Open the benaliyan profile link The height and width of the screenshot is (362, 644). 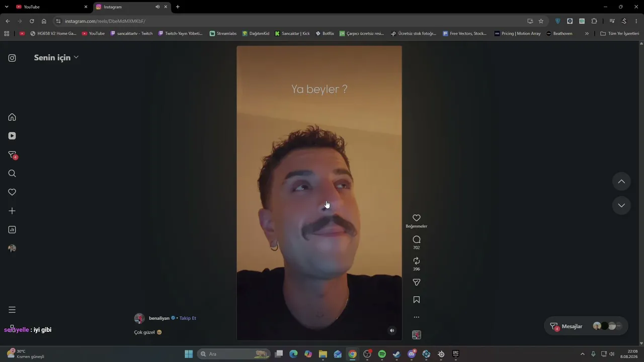pos(159,318)
